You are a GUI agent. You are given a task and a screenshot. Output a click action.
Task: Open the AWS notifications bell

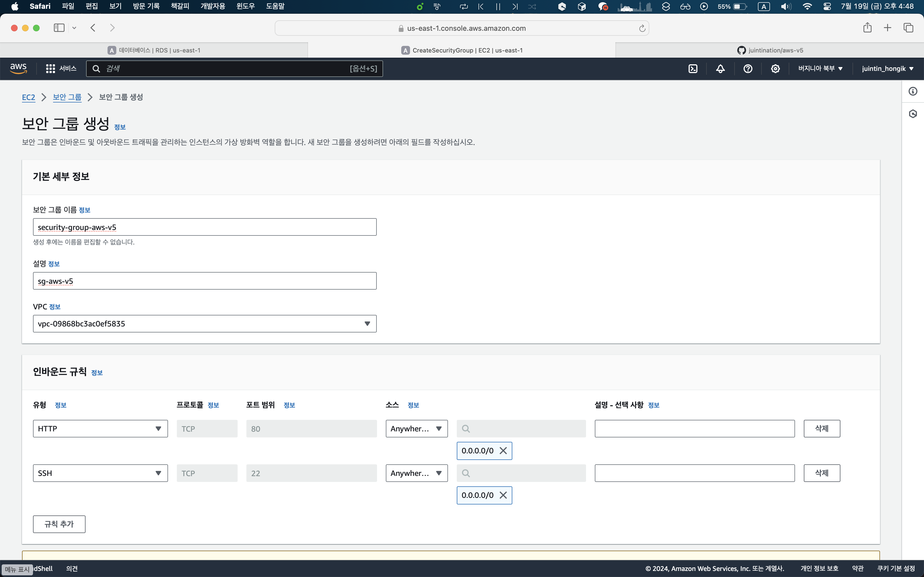coord(720,69)
